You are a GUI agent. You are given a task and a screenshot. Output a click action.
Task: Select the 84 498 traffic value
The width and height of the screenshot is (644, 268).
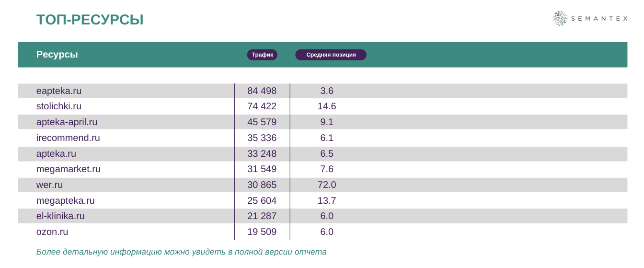(x=262, y=91)
